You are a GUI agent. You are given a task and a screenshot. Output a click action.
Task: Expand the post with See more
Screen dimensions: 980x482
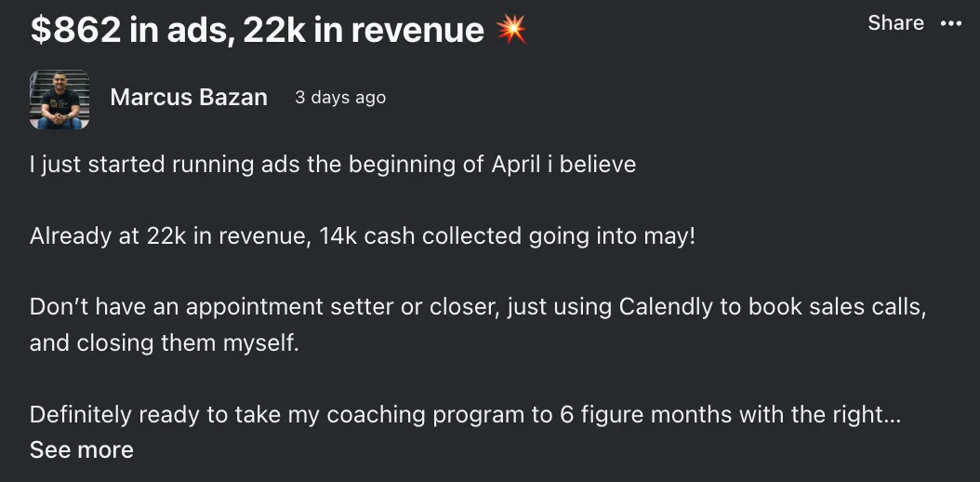[x=81, y=449]
